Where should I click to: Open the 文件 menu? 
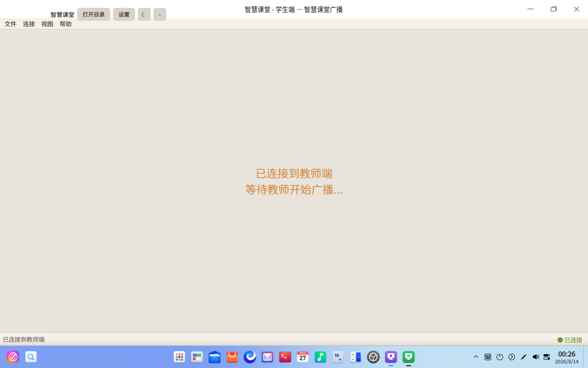pyautogui.click(x=11, y=24)
